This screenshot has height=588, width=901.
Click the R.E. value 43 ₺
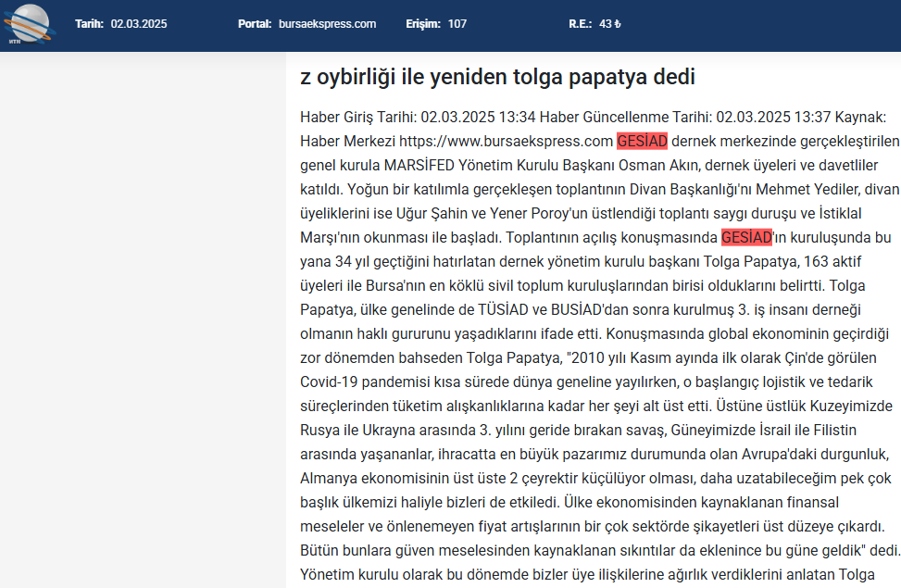[x=609, y=24]
